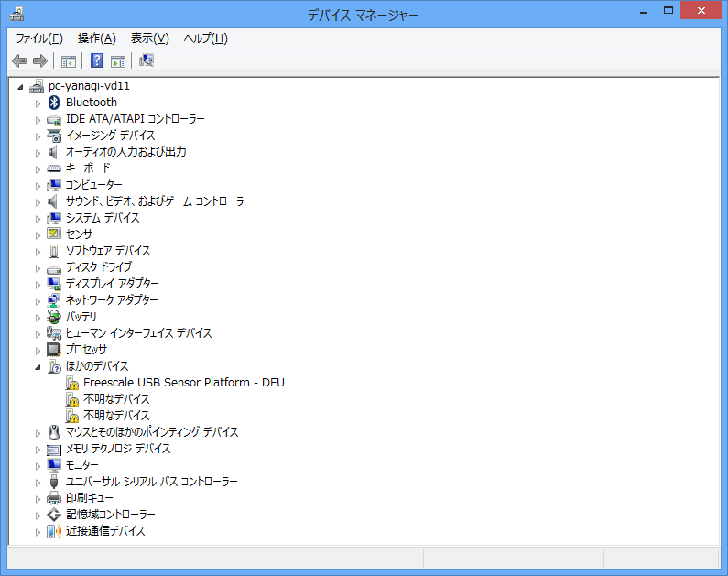Expand the Bluetooth node arrow
Image resolution: width=728 pixels, height=576 pixels.
pyautogui.click(x=38, y=103)
